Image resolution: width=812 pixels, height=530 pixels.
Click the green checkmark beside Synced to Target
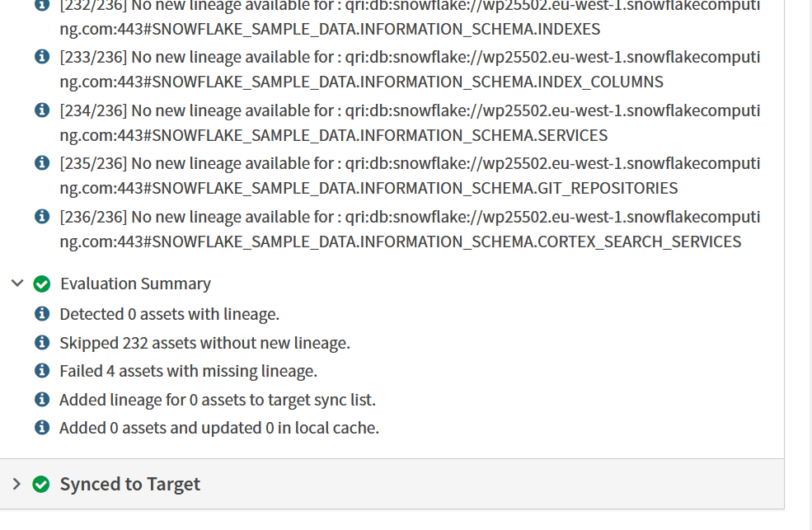point(40,485)
